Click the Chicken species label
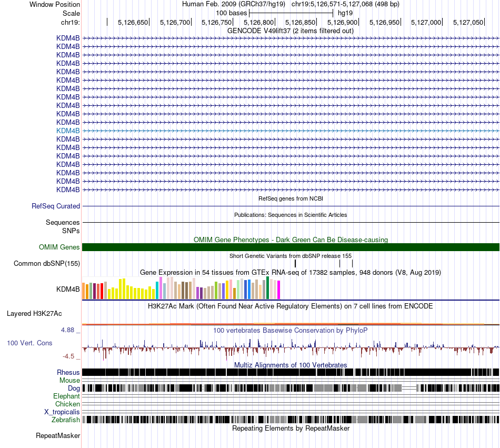This screenshot has width=500, height=448. click(67, 404)
